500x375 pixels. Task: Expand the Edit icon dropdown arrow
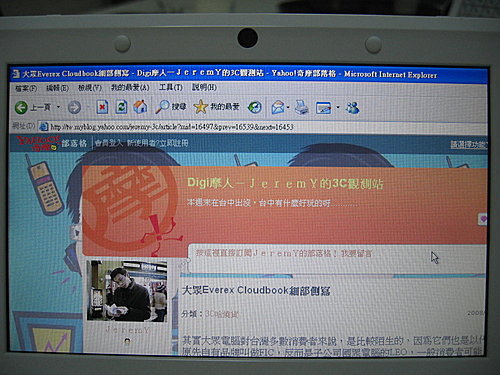click(338, 107)
